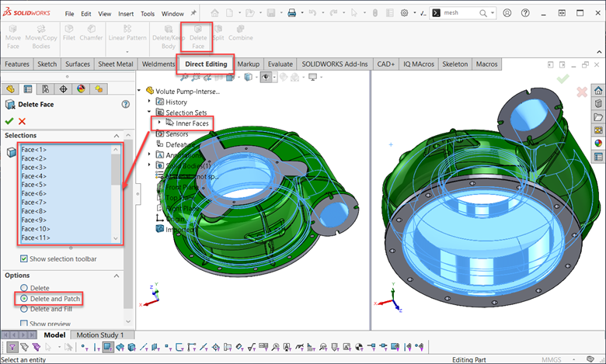Collapse the Volute Pump root node
This screenshot has height=364, width=606.
[x=139, y=90]
